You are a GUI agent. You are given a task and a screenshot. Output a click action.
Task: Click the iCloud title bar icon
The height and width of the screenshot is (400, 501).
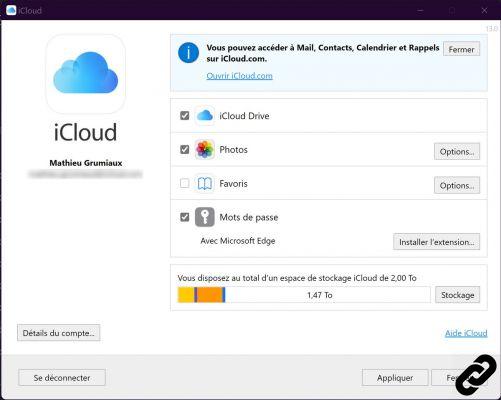coord(11,10)
